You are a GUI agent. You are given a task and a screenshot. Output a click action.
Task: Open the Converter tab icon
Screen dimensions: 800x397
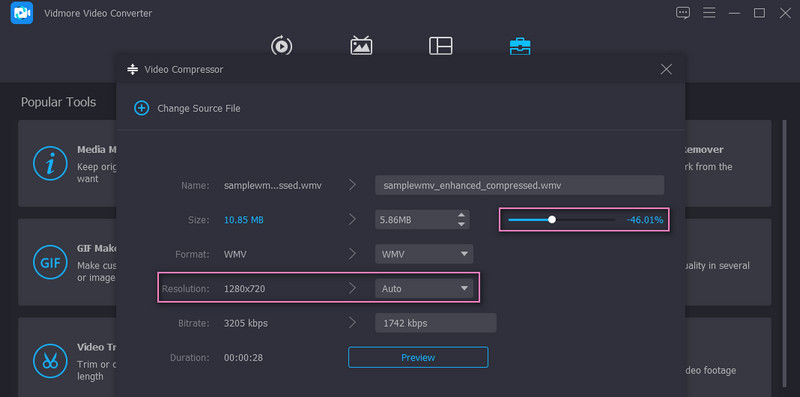pos(281,45)
